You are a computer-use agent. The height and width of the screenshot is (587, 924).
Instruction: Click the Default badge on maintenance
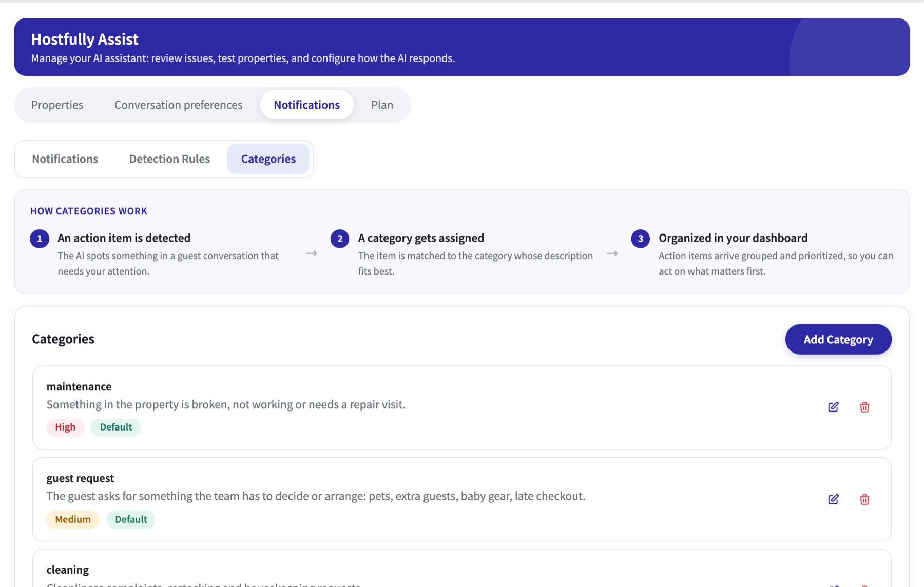pos(115,427)
